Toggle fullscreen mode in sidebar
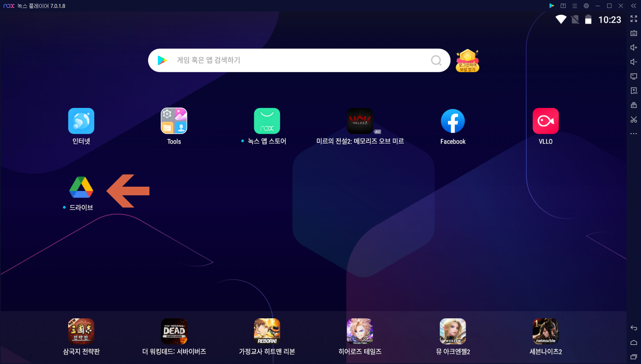Screen dimensions: 641x364 (x=634, y=19)
